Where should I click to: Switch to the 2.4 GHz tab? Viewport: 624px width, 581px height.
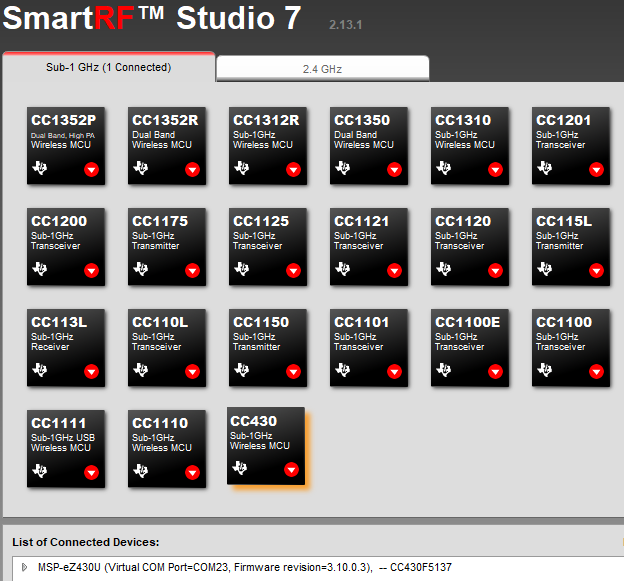tap(322, 69)
